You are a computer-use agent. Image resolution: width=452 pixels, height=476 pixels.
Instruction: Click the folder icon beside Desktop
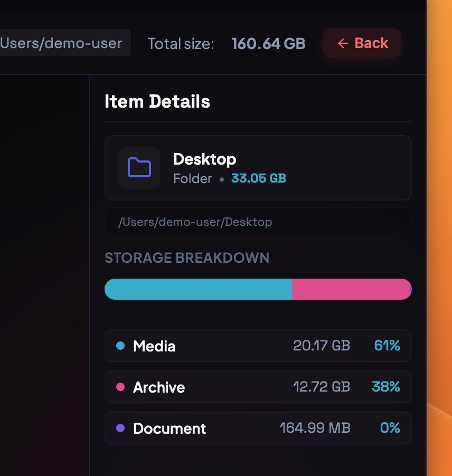point(139,168)
